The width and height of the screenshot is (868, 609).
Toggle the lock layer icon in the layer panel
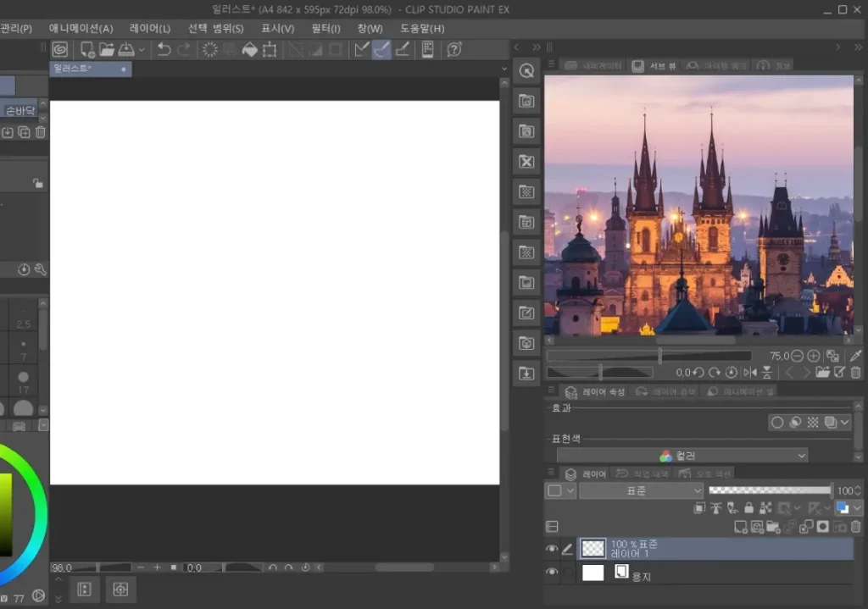click(x=748, y=508)
